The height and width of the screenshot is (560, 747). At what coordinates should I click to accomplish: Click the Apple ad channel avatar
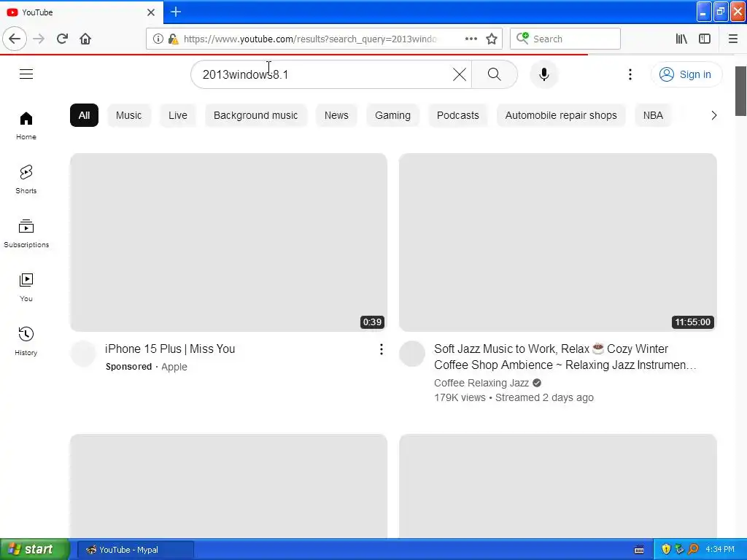tap(83, 354)
